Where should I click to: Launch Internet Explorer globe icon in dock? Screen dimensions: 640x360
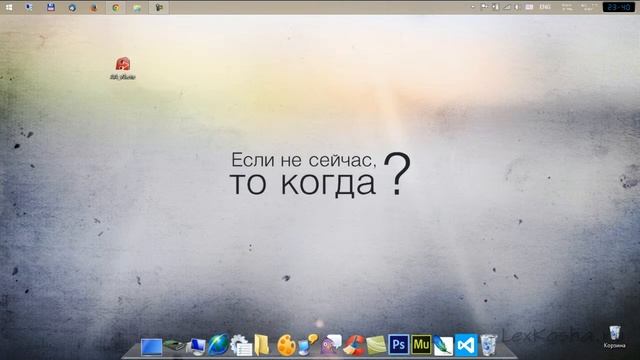coord(218,345)
